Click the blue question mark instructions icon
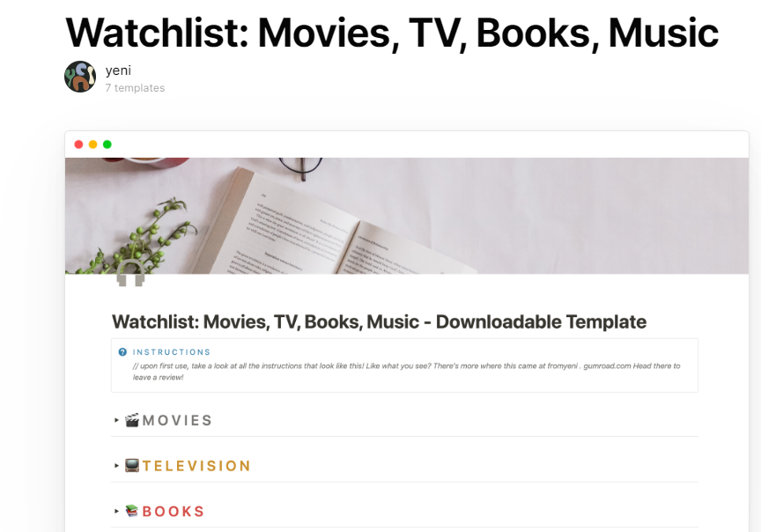This screenshot has height=532, width=761. (122, 352)
